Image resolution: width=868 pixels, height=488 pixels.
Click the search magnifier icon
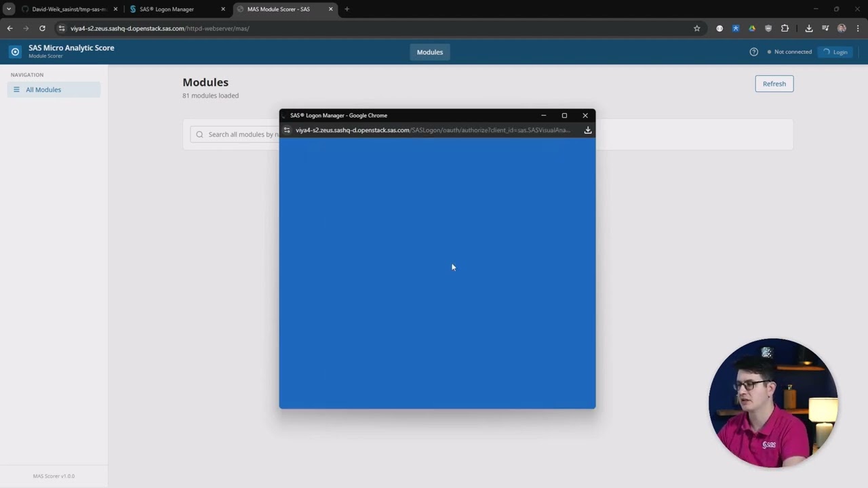coord(199,134)
